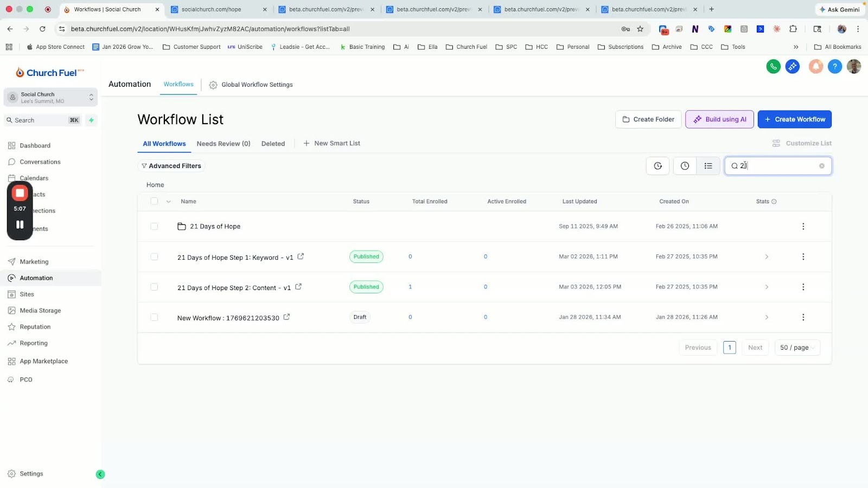The image size is (868, 488).
Task: Pause the screen recording
Action: [x=20, y=224]
